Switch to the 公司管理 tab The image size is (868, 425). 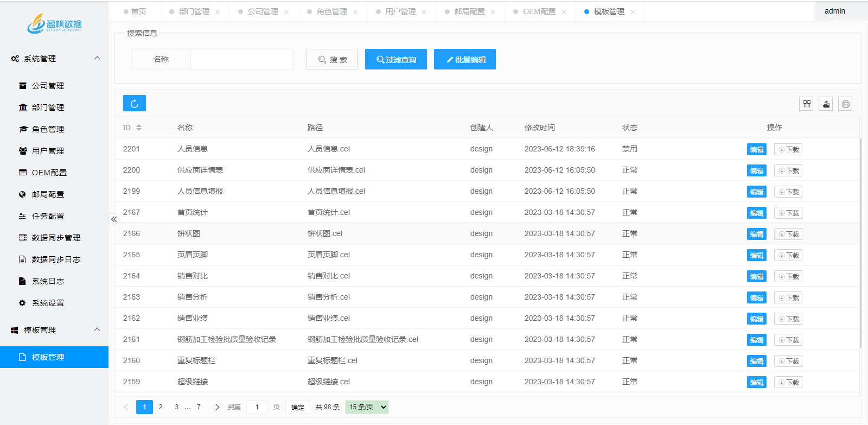click(263, 11)
